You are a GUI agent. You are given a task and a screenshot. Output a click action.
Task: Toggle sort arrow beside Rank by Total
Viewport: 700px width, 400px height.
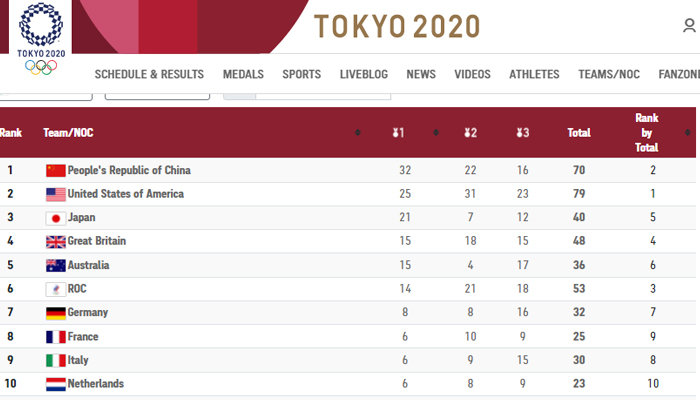pyautogui.click(x=687, y=133)
